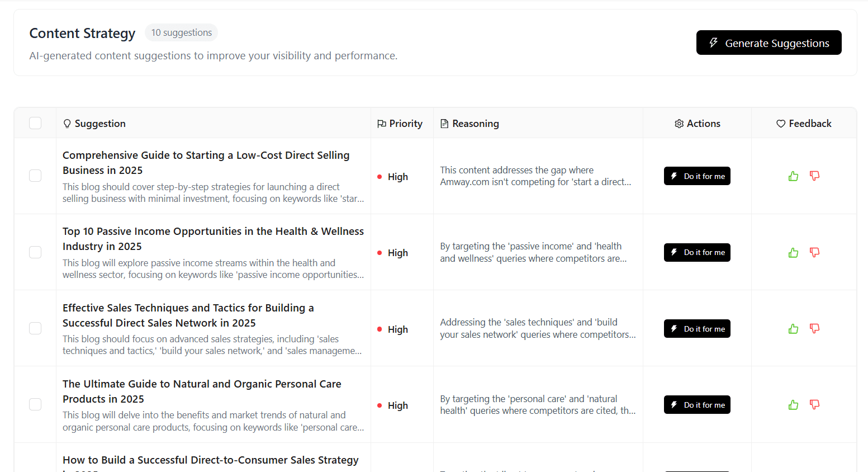The height and width of the screenshot is (472, 868).
Task: Click the lightning icon on Generate Suggestions button
Action: [x=713, y=42]
